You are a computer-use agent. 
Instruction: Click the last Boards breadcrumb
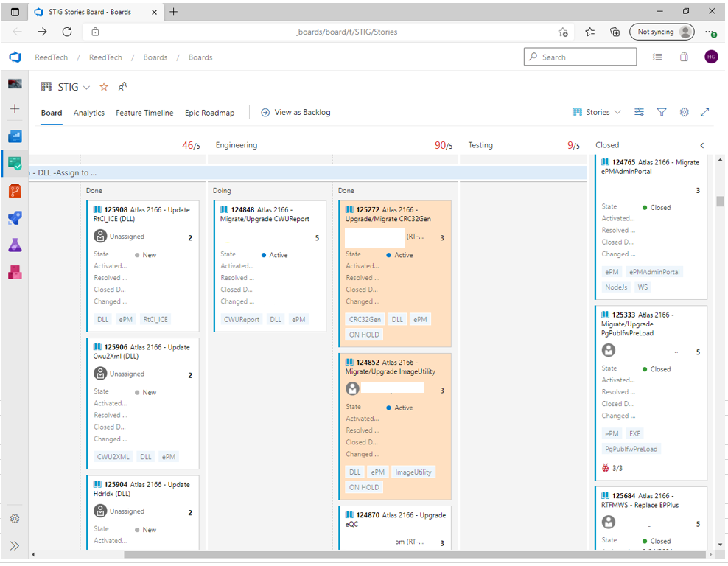click(200, 57)
